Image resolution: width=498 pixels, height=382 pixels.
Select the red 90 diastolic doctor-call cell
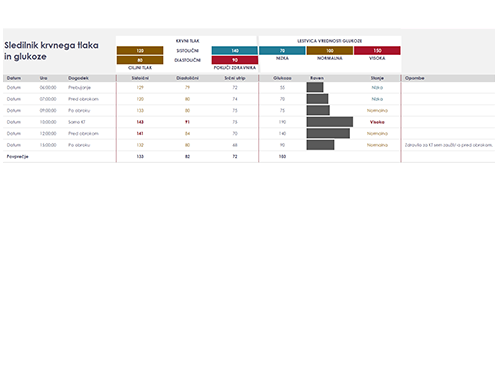(235, 60)
